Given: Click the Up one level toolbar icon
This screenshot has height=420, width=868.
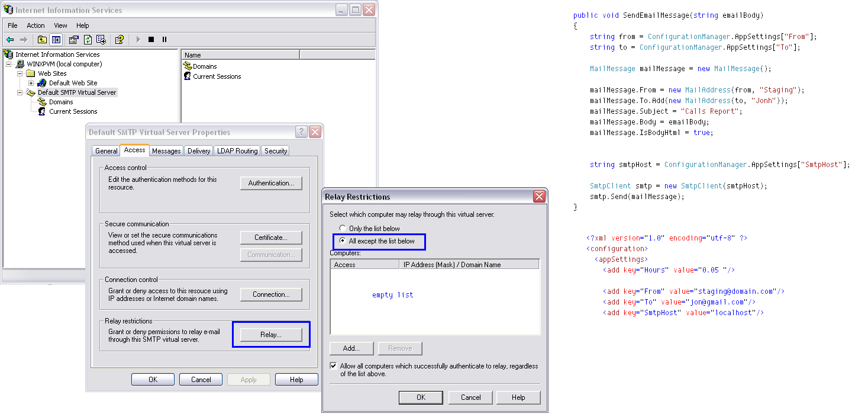Looking at the screenshot, I should (x=42, y=40).
